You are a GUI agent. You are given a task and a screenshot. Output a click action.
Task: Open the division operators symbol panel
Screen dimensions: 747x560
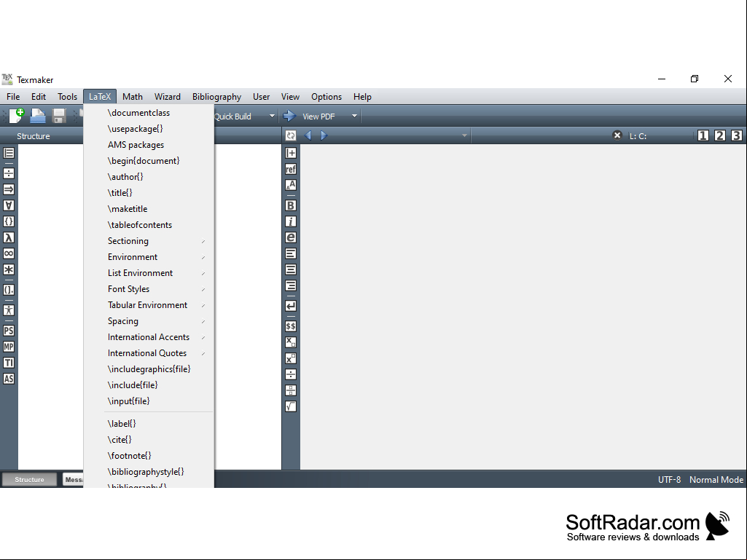(x=9, y=173)
